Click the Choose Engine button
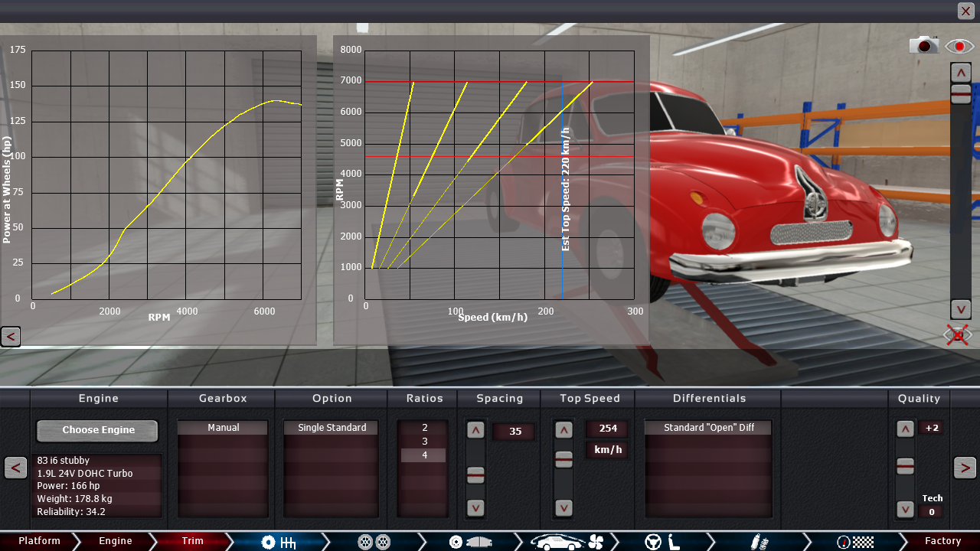This screenshot has width=980, height=551. pos(98,430)
